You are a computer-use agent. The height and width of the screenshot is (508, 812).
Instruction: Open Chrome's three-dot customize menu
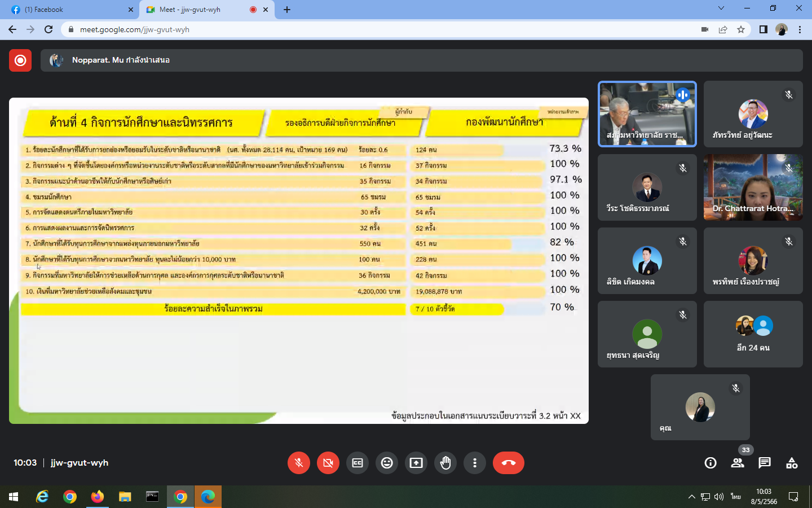(x=800, y=29)
